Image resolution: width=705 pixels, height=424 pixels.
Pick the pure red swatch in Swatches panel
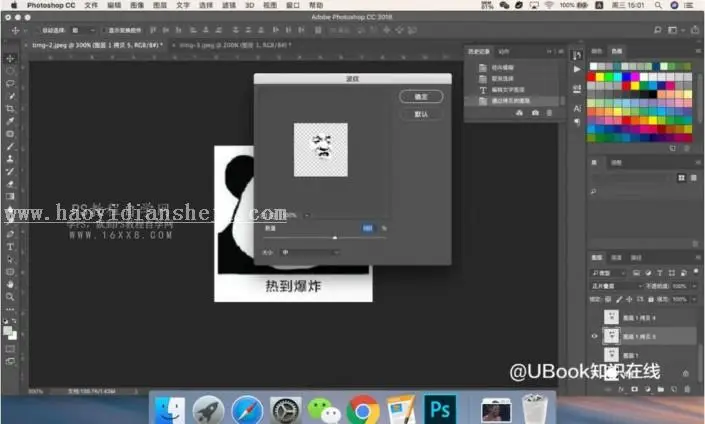(x=591, y=77)
